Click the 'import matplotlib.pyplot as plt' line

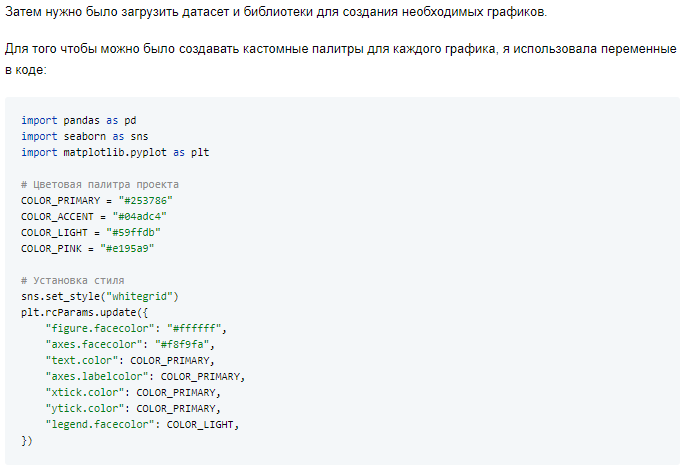tap(115, 153)
